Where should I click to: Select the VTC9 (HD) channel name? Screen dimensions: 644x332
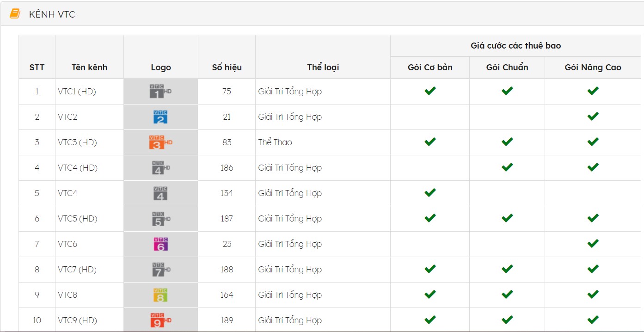point(77,320)
